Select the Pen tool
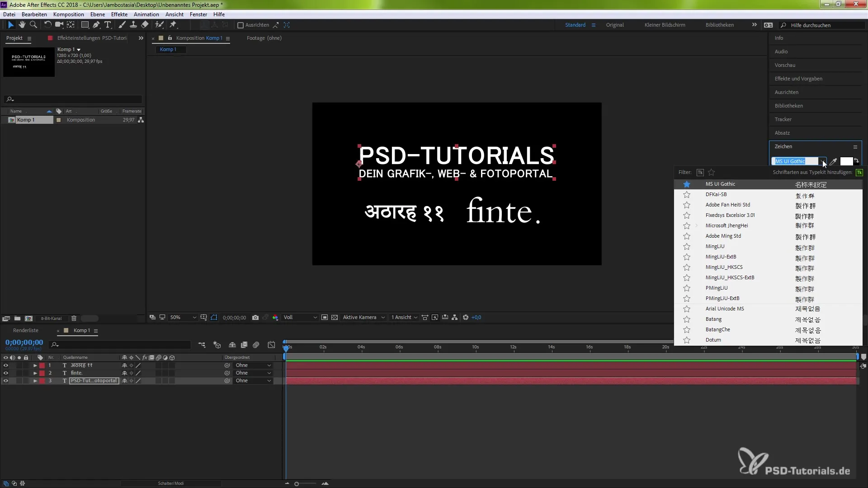The height and width of the screenshot is (488, 868). point(96,25)
